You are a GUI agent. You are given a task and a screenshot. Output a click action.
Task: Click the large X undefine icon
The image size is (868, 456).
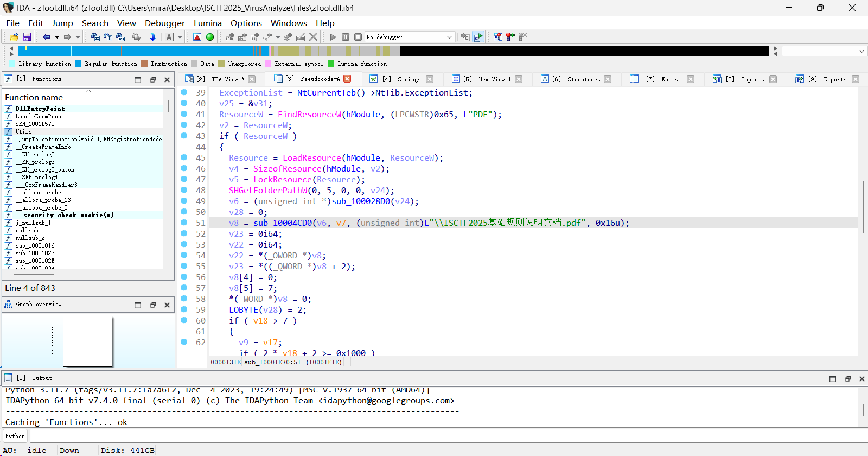(314, 37)
